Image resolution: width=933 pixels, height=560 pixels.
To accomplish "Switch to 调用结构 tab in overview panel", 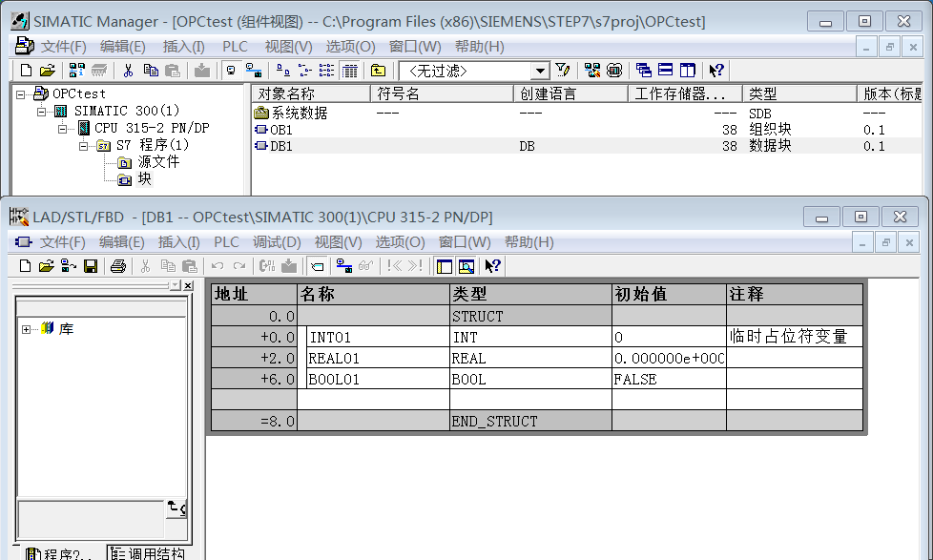I will pyautogui.click(x=149, y=553).
